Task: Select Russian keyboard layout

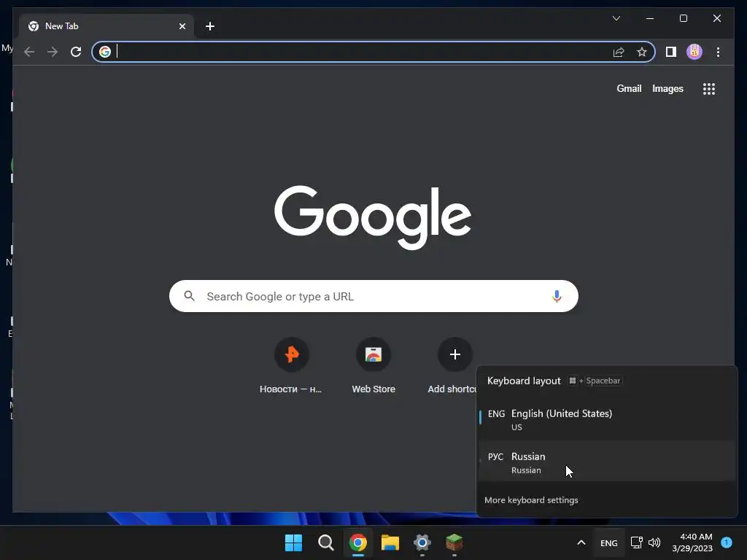Action: (606, 462)
